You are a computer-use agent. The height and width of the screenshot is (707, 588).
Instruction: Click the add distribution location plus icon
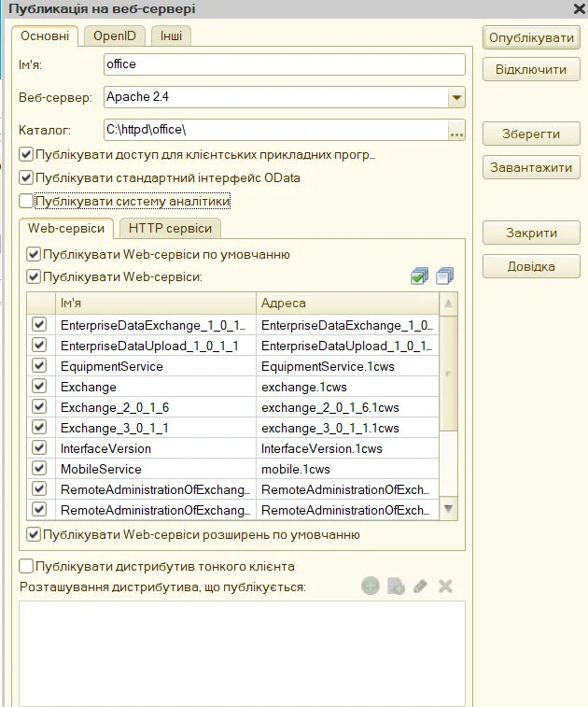pyautogui.click(x=371, y=586)
